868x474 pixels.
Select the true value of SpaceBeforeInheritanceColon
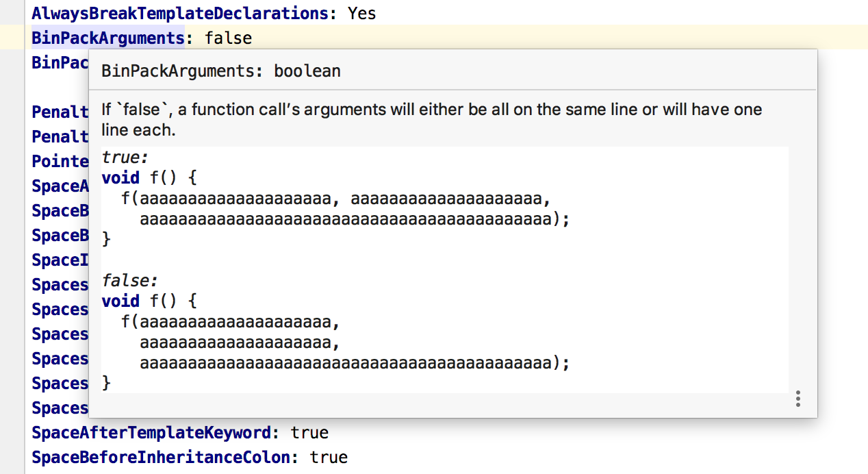pos(329,458)
